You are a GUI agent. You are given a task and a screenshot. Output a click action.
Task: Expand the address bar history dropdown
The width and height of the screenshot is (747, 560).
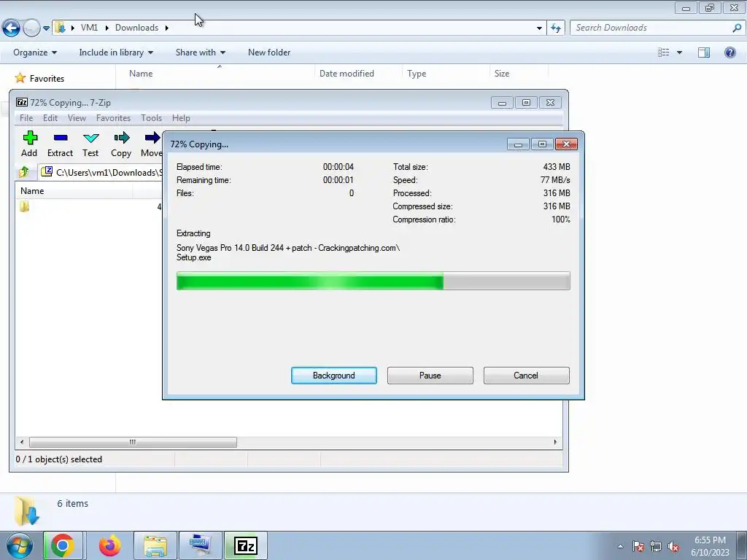(x=539, y=28)
